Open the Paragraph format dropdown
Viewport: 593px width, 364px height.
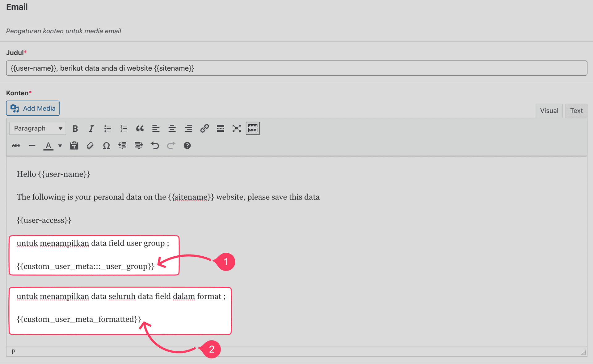(37, 128)
